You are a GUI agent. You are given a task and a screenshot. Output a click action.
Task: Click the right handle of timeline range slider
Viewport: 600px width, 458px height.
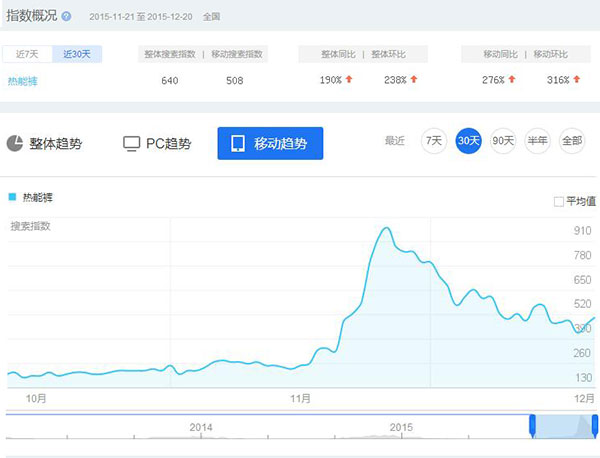pos(595,425)
